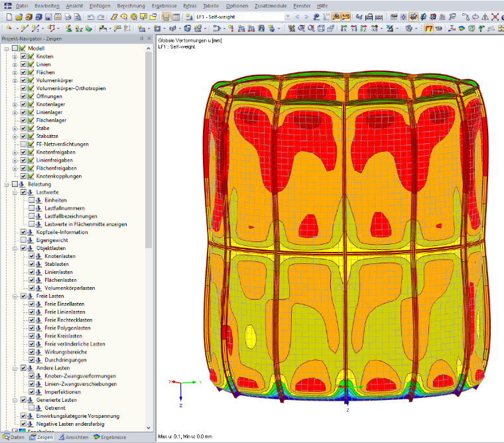Toggle the table panel icon
Viewport: 504px width, 443px height.
[176, 17]
